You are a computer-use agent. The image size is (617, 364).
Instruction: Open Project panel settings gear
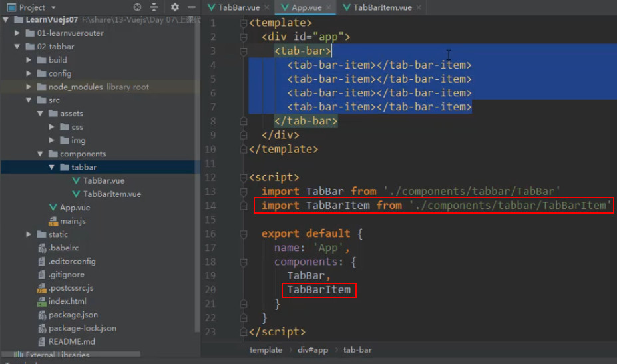pyautogui.click(x=174, y=7)
